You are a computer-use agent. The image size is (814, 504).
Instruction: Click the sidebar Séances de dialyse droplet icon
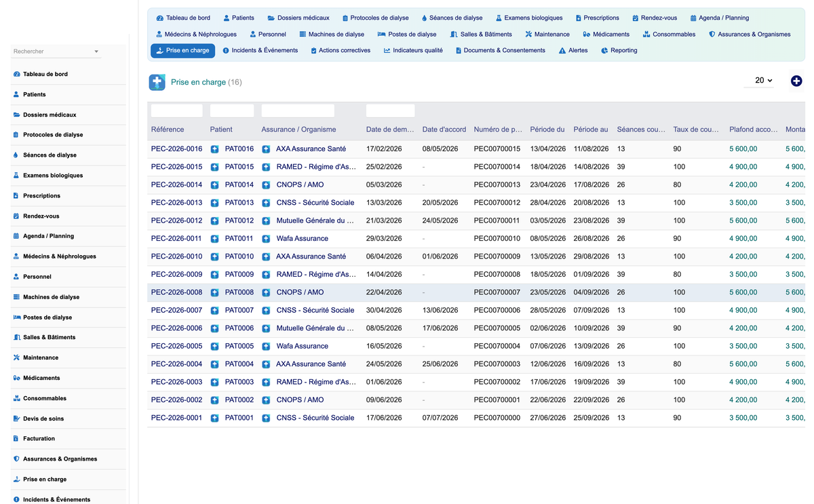pyautogui.click(x=16, y=155)
